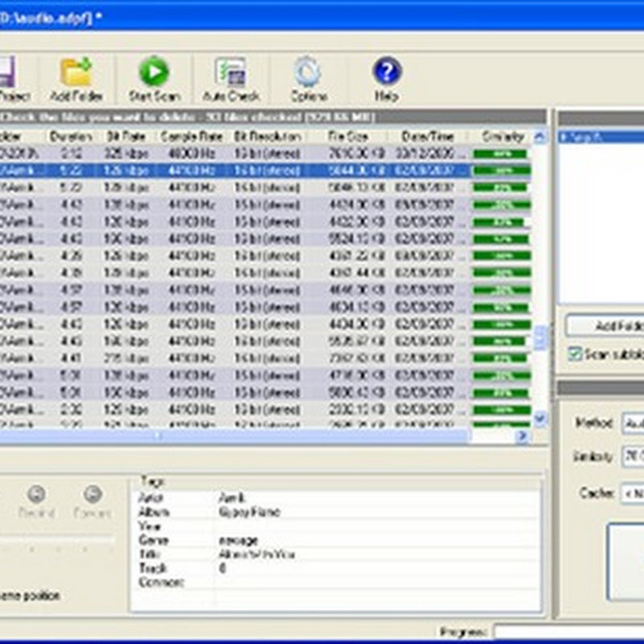Screen dimensions: 644x644
Task: Open the Similarity dropdown
Action: 632,457
